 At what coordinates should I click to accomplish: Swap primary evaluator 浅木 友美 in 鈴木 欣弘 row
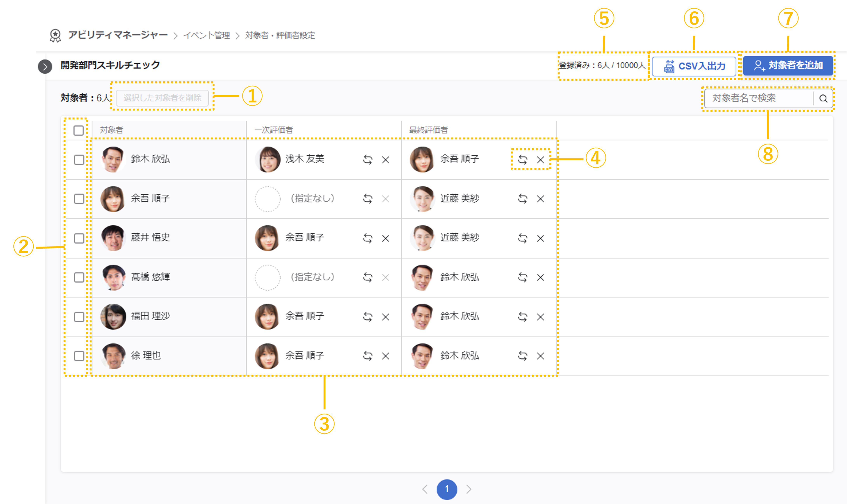pos(368,160)
